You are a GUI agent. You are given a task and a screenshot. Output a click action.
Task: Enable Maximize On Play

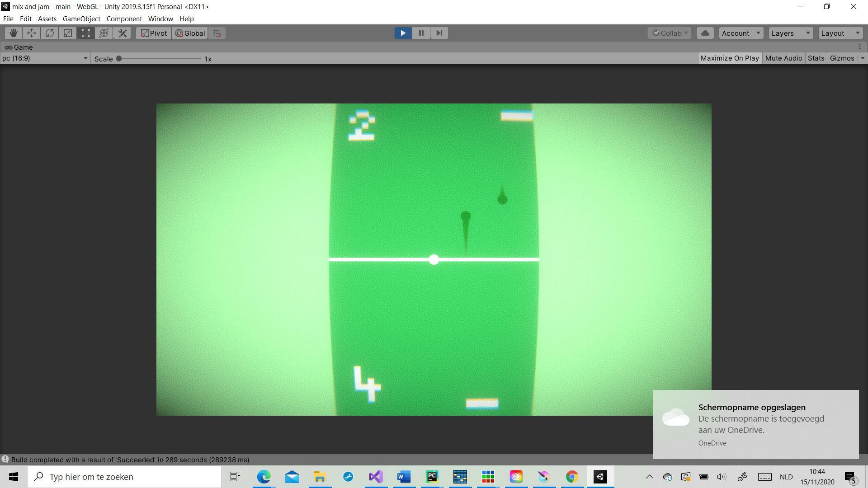coord(730,58)
